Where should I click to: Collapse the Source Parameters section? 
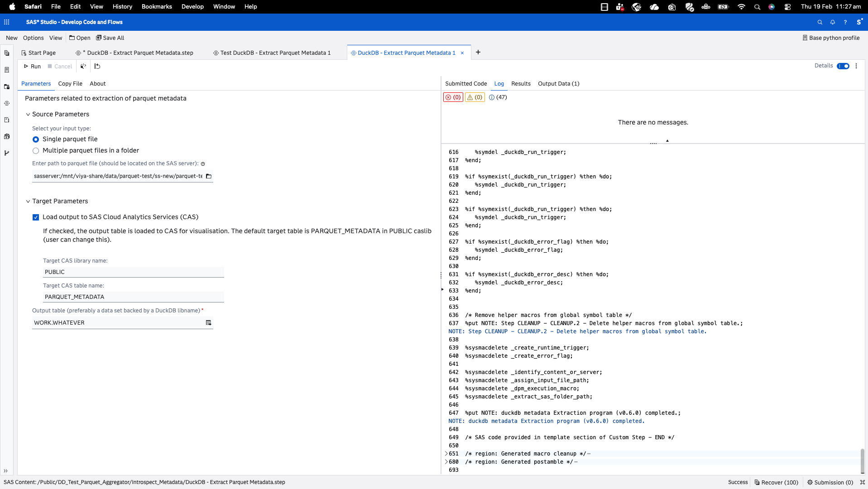28,115
